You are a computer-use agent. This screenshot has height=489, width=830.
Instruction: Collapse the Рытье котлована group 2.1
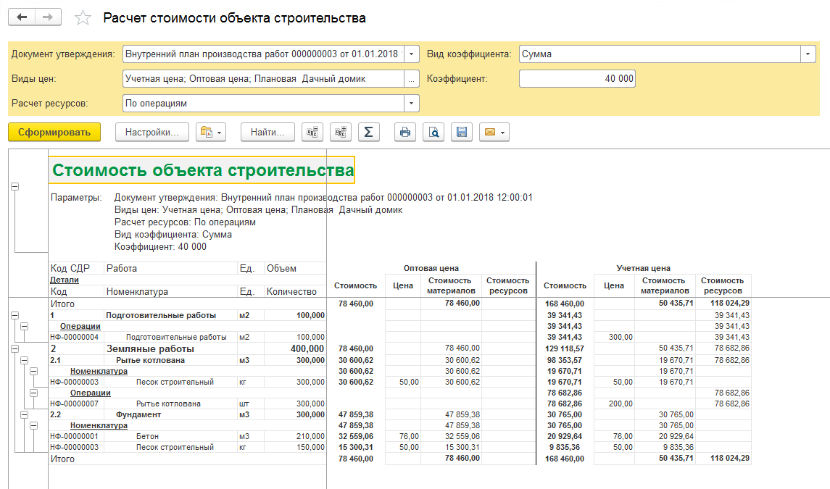pyautogui.click(x=24, y=360)
